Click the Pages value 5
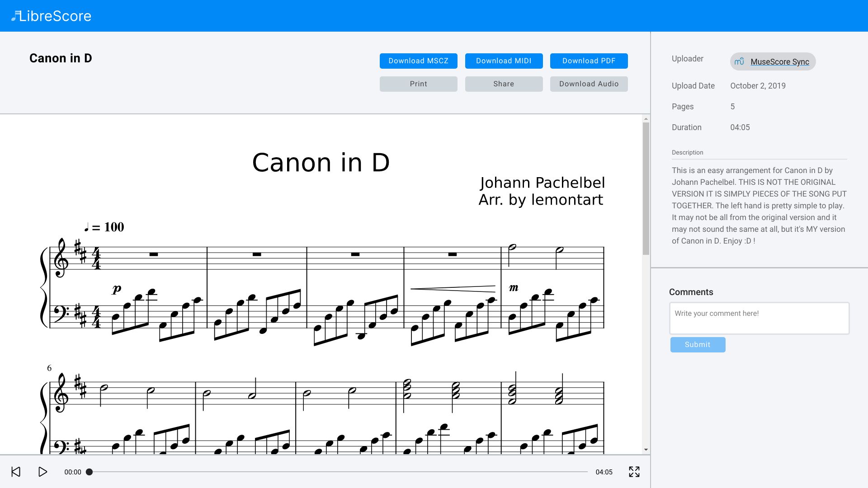 (x=732, y=107)
